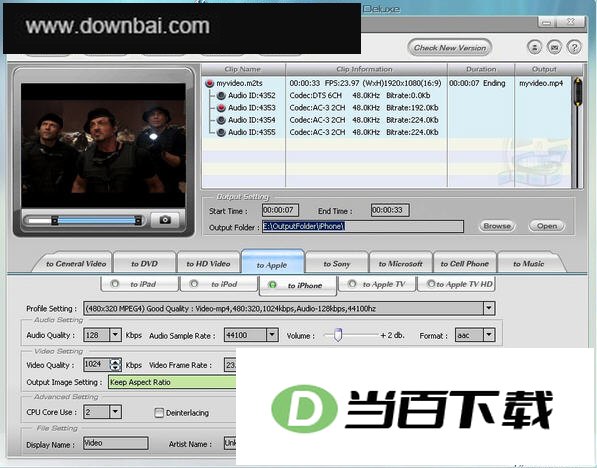
Task: Choose the to Apple TV HD option
Action: [x=431, y=284]
